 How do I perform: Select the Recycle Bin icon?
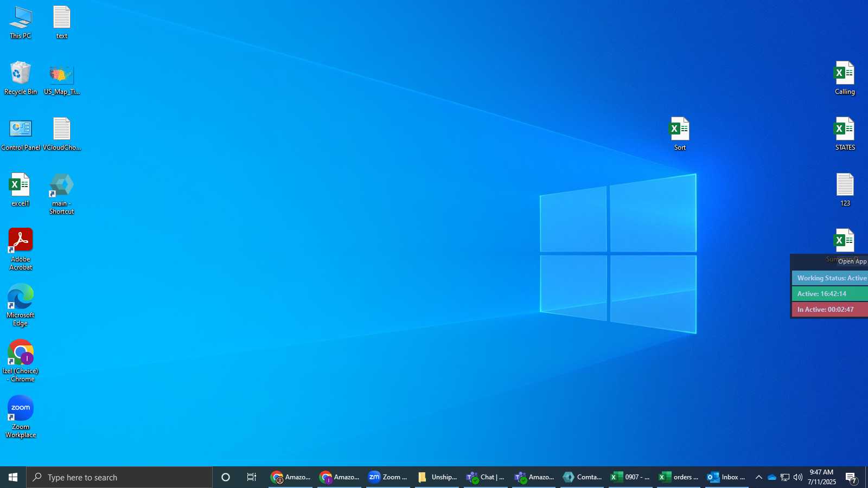pyautogui.click(x=21, y=79)
